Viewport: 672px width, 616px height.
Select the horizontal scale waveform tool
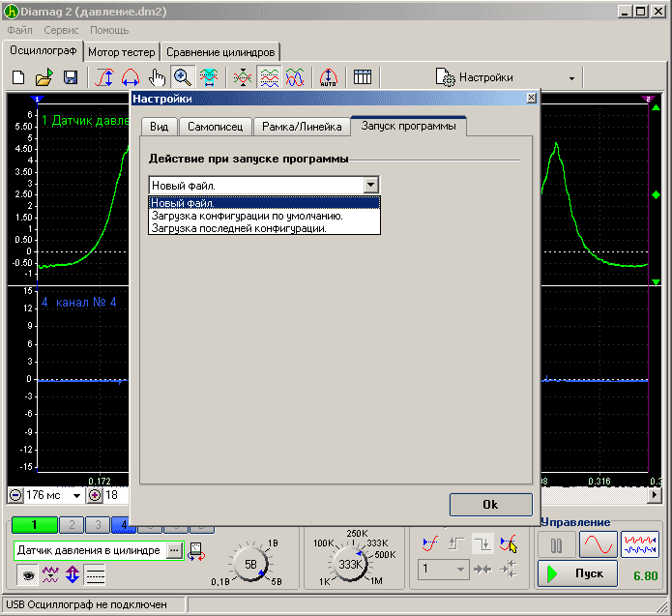131,77
